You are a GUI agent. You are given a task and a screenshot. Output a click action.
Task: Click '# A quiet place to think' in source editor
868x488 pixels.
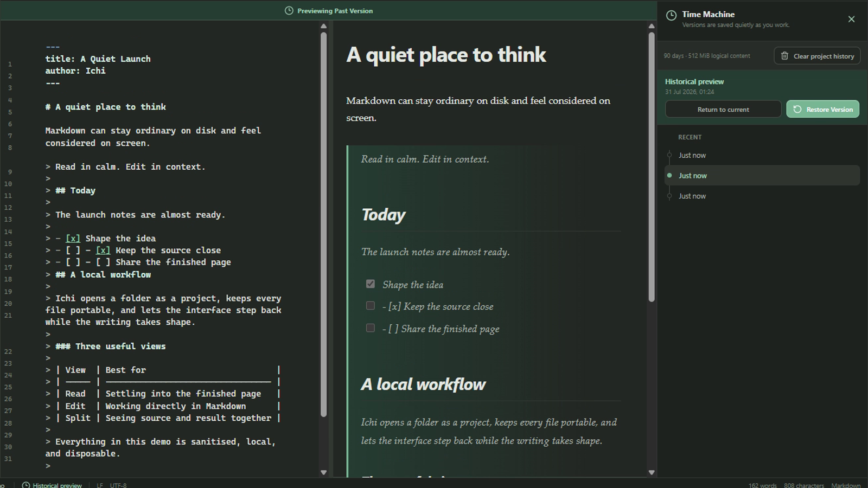(x=106, y=107)
